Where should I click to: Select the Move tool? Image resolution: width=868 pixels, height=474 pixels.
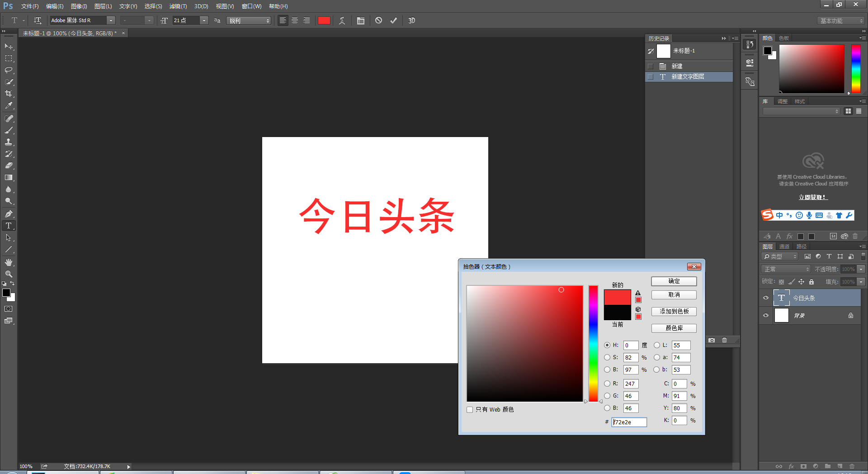[x=9, y=47]
